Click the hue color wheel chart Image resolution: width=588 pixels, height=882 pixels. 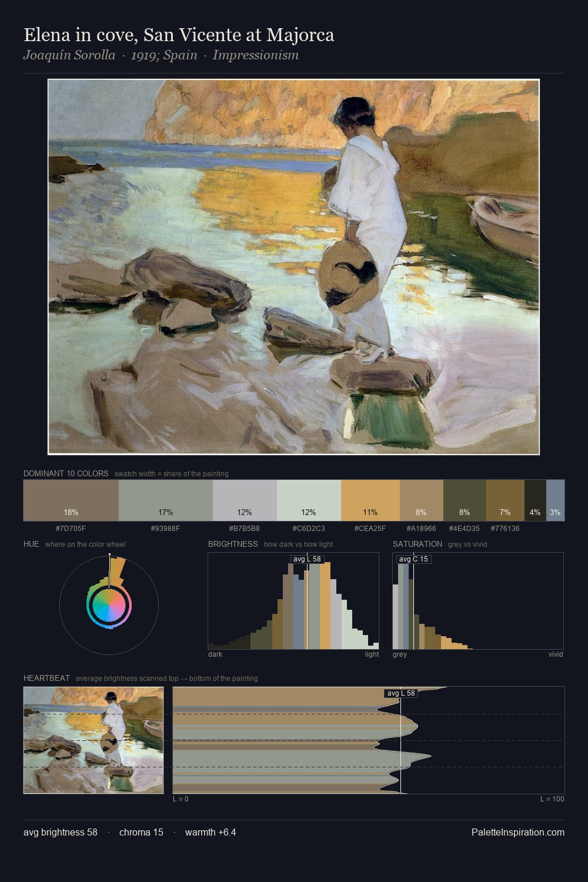[109, 605]
